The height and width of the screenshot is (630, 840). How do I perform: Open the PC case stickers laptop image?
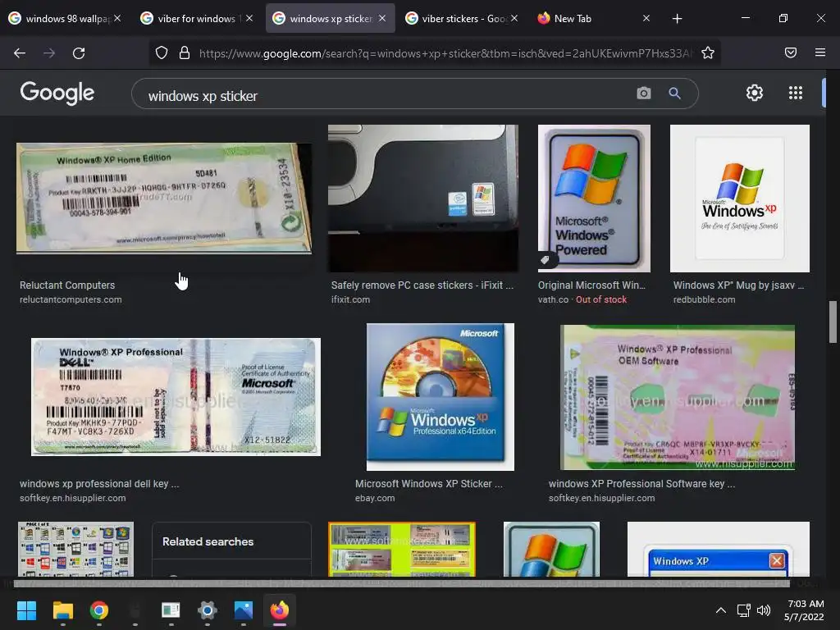click(x=423, y=199)
